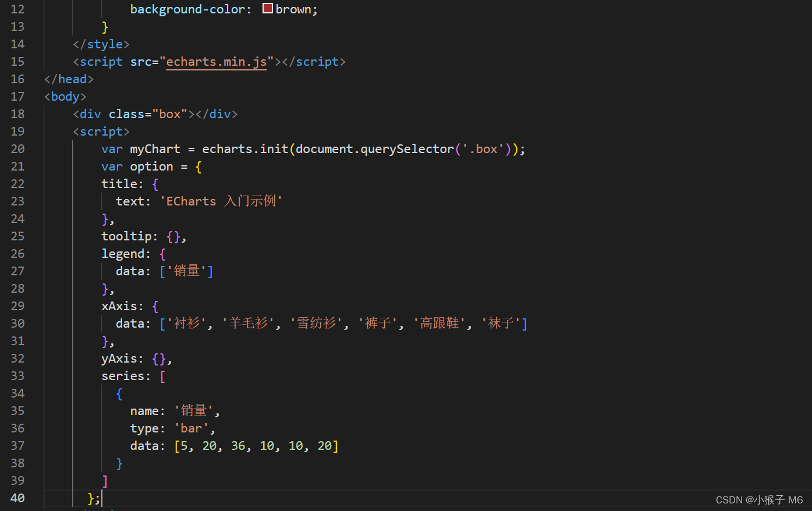The height and width of the screenshot is (511, 812).
Task: Select line number 20 in the gutter
Action: point(17,149)
